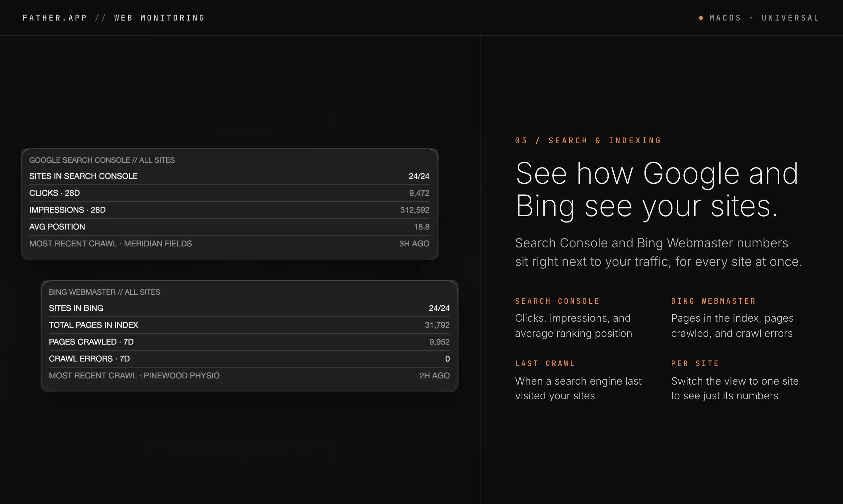Click the SITES IN BING row label
This screenshot has width=843, height=504.
[76, 308]
